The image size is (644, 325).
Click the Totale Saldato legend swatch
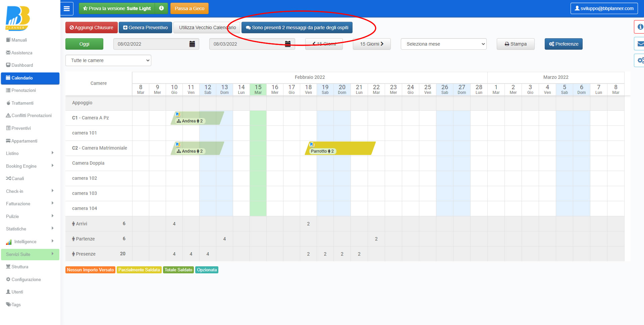[x=178, y=270]
